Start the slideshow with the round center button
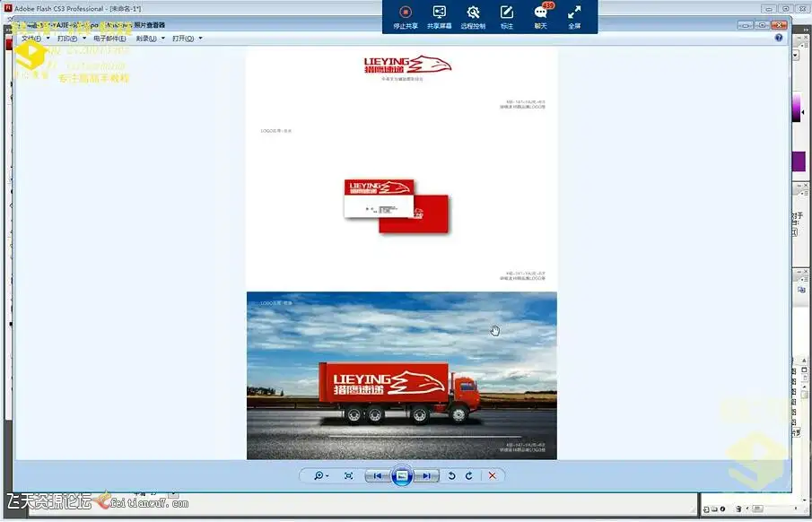The height and width of the screenshot is (522, 812). 402,475
